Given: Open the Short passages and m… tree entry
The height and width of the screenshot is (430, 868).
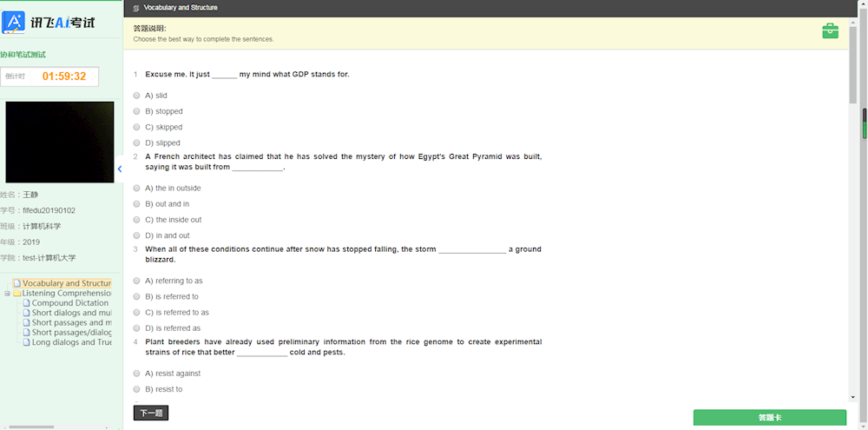Looking at the screenshot, I should click(x=72, y=322).
